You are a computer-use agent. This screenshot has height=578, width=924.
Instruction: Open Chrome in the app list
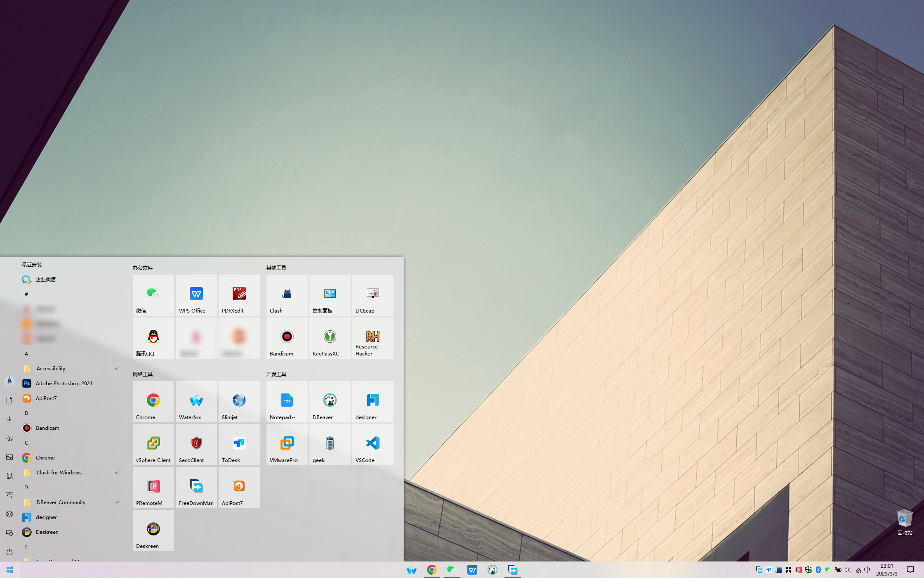71,458
